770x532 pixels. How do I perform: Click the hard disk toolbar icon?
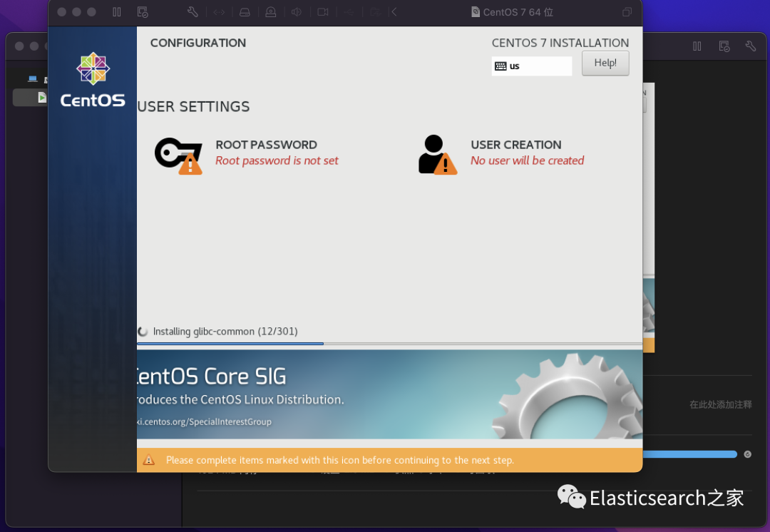(245, 12)
